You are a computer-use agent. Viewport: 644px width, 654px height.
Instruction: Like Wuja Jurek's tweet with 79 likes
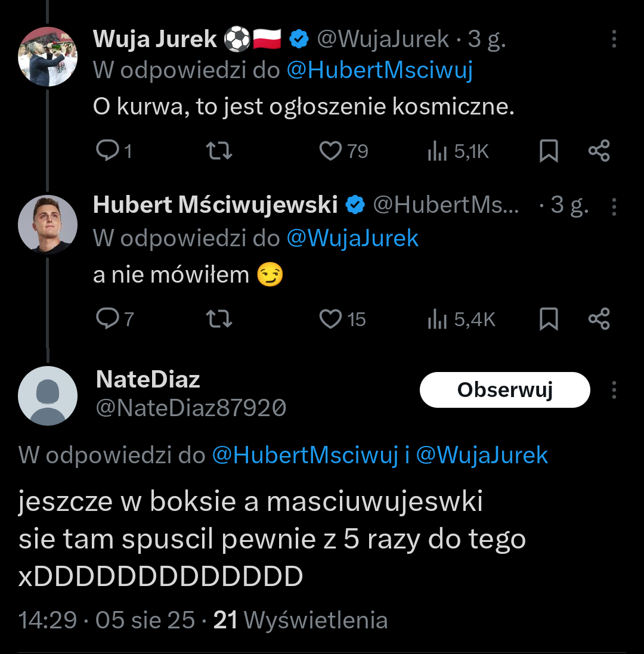point(330,151)
